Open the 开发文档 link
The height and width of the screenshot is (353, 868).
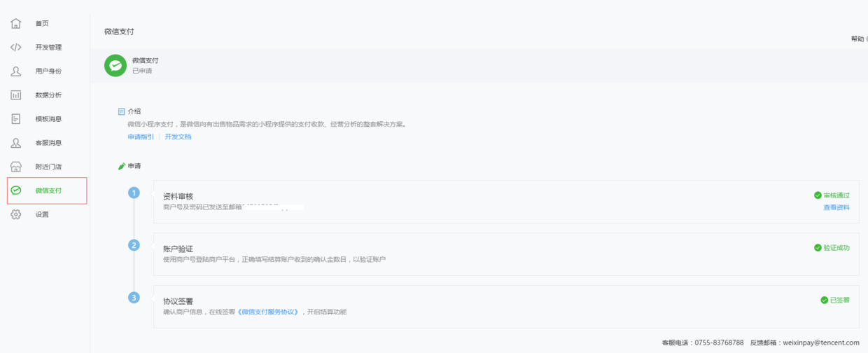click(178, 137)
